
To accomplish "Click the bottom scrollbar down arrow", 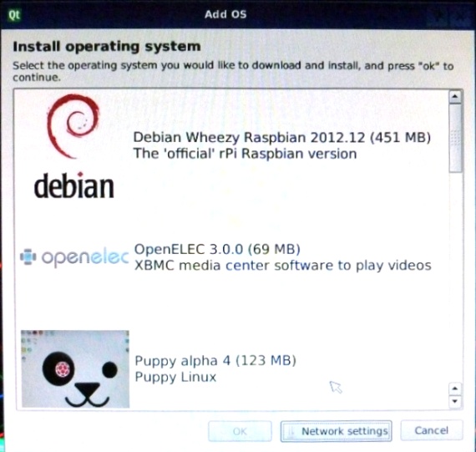I will [455, 401].
